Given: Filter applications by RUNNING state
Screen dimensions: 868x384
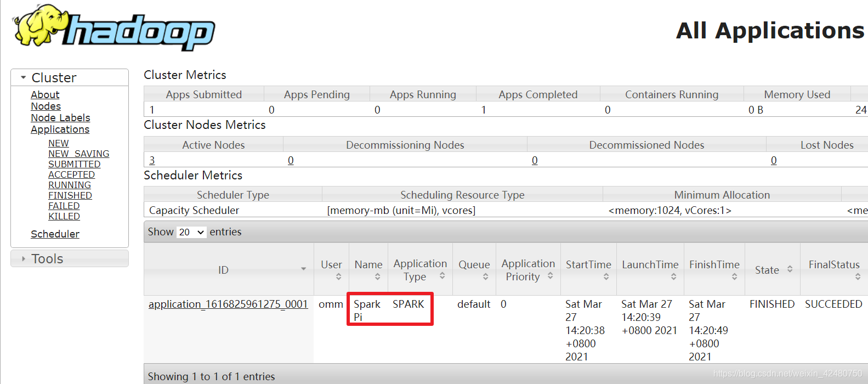Looking at the screenshot, I should (70, 185).
